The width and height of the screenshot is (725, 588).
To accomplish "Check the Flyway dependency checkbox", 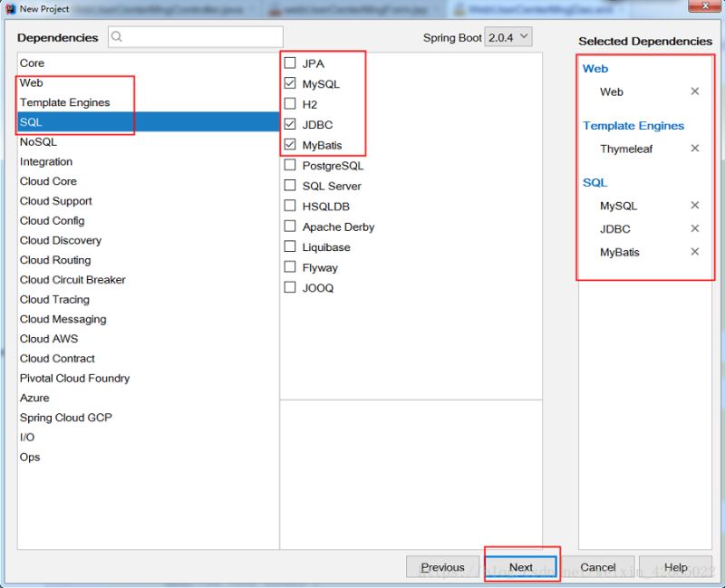I will [290, 266].
